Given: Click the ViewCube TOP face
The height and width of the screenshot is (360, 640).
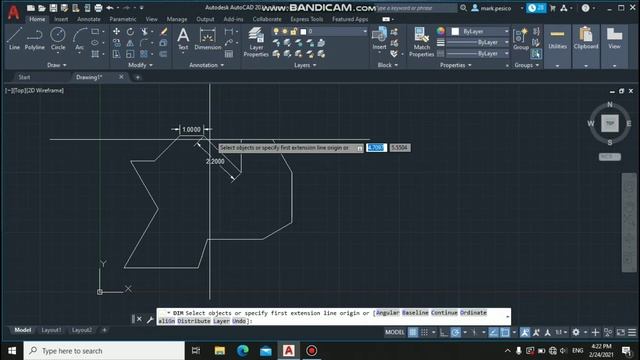Looking at the screenshot, I should point(610,123).
